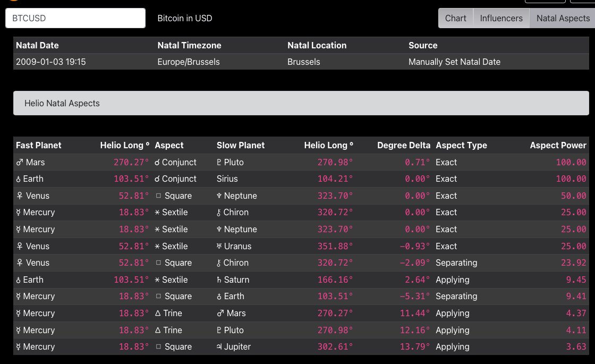595x364 pixels.
Task: Select the 11.44° degree delta value
Action: tap(415, 313)
